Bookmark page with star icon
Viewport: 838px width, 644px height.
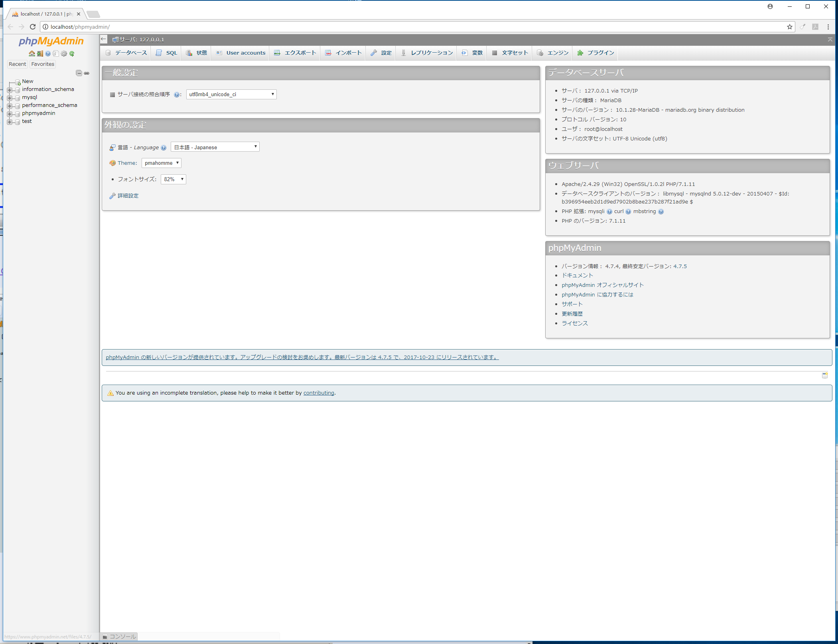789,27
